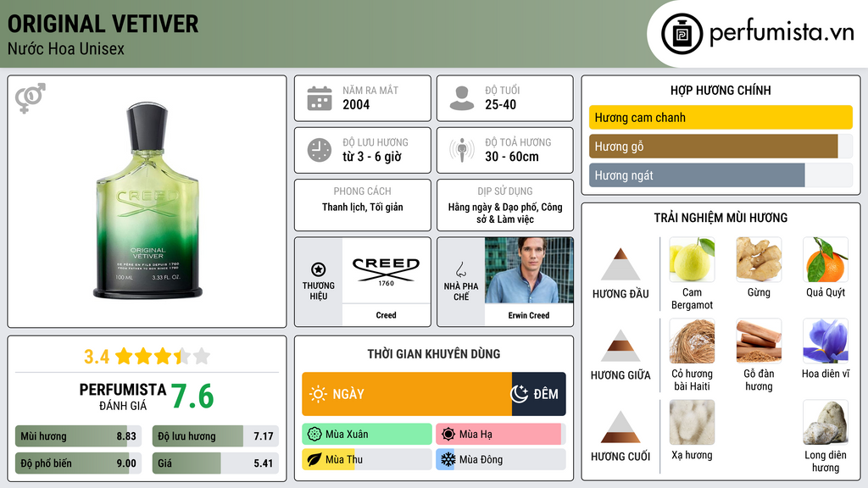Click the Erwin Creed perfumer name

point(529,315)
